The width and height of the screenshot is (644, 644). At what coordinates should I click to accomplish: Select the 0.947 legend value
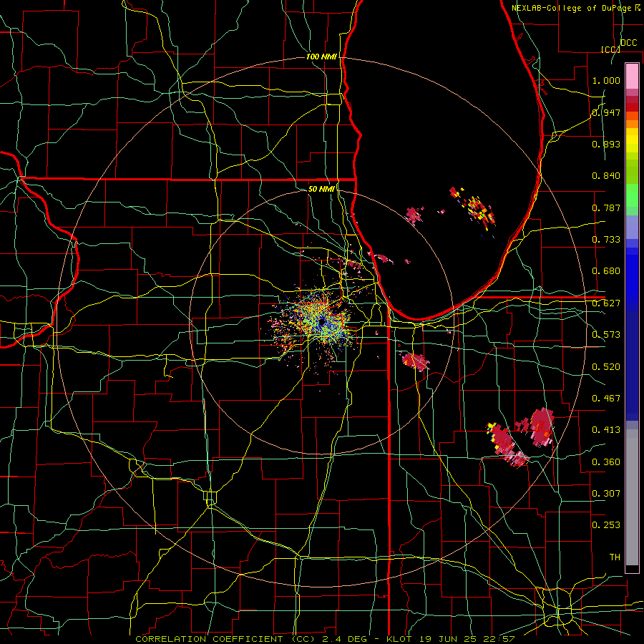coord(606,112)
